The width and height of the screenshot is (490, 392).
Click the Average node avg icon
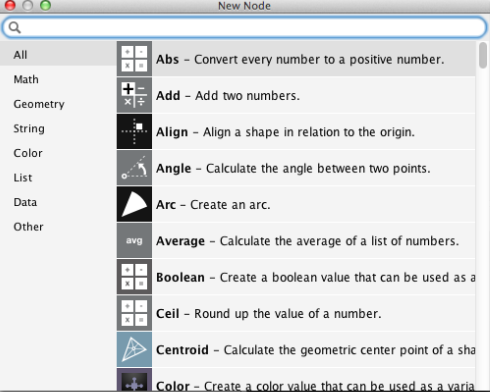click(134, 240)
